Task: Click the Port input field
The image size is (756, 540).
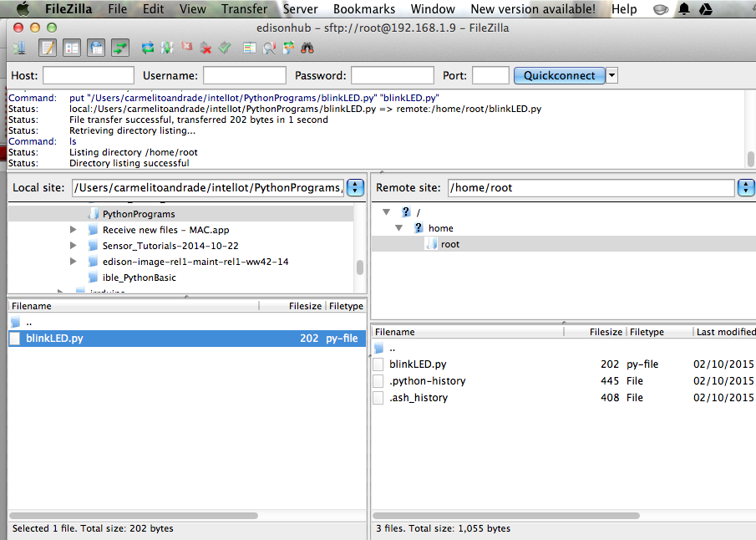Action: pyautogui.click(x=490, y=75)
